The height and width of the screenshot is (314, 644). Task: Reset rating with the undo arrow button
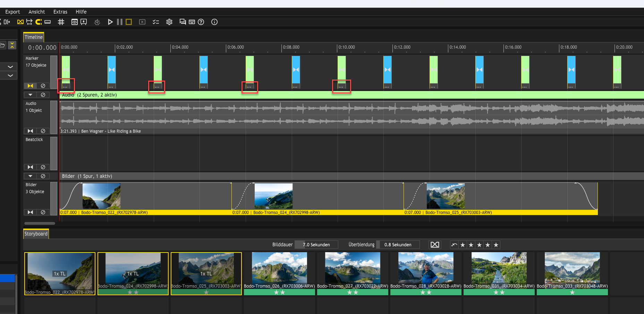(454, 245)
